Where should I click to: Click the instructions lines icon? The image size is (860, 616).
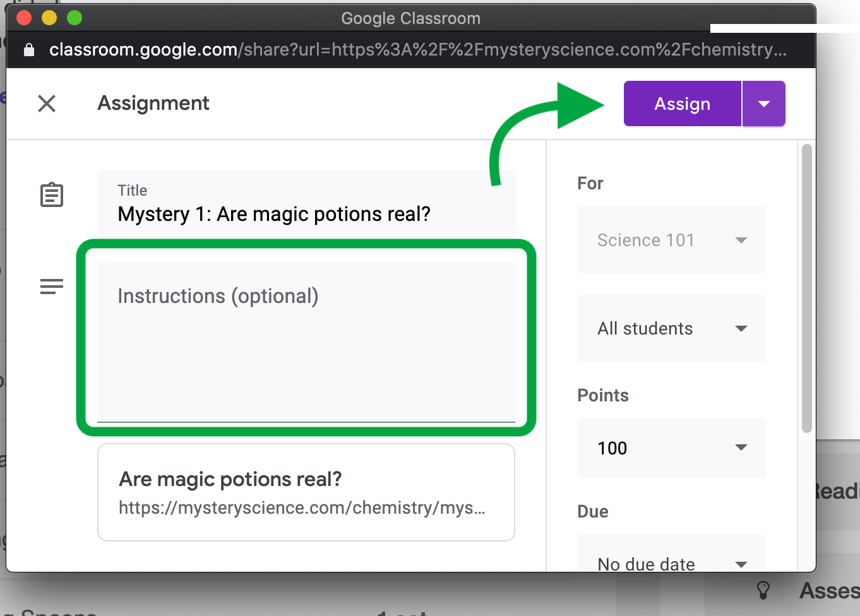[x=52, y=287]
